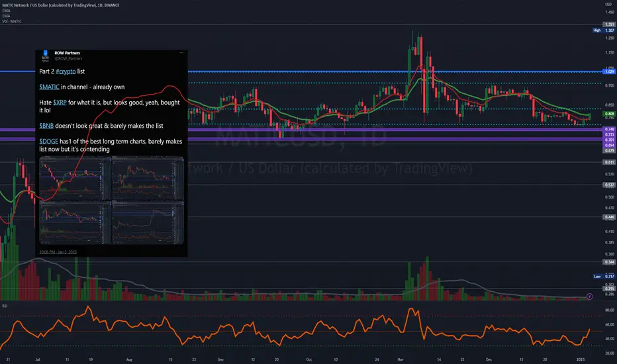
Task: Click the 0.295 price level label
Action: (609, 289)
